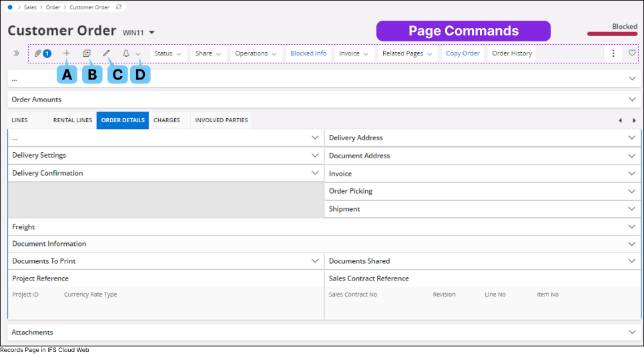
Task: Open the Related Pages dropdown
Action: 407,53
